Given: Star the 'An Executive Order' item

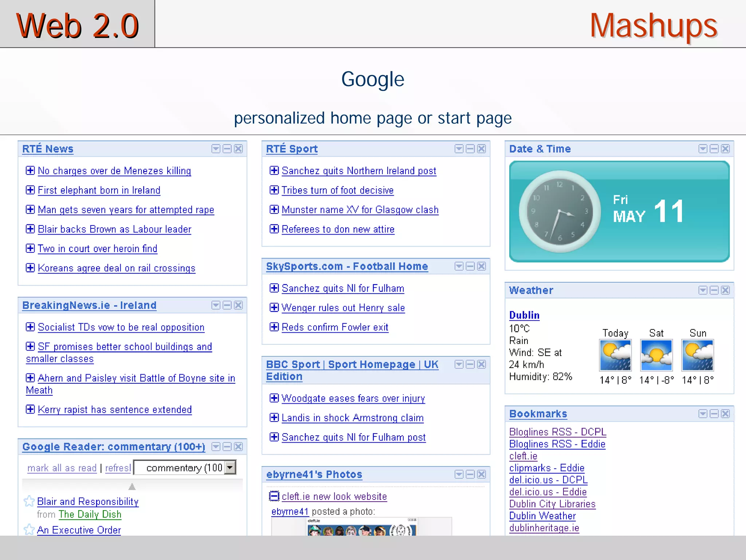Looking at the screenshot, I should pyautogui.click(x=29, y=529).
